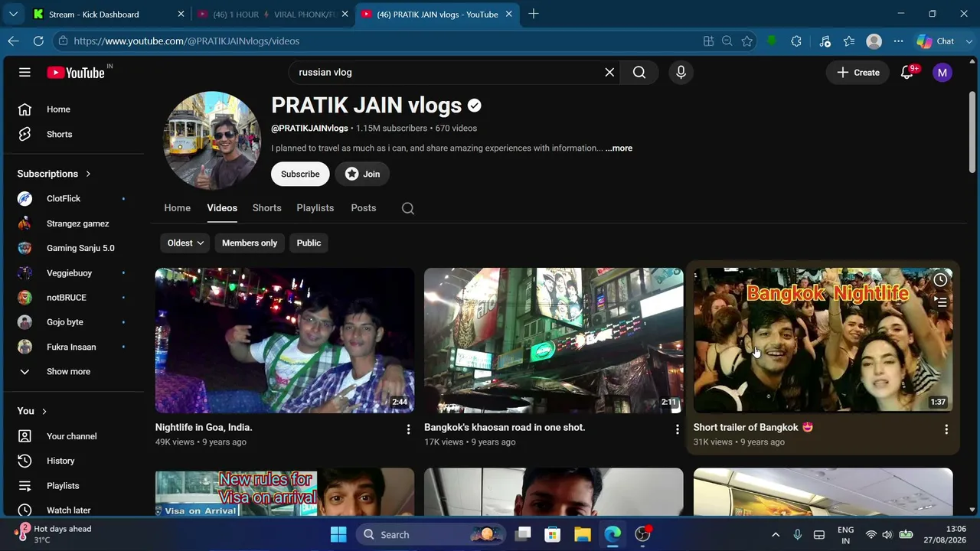Image resolution: width=980 pixels, height=551 pixels.
Task: Go back in the browser
Action: click(14, 41)
